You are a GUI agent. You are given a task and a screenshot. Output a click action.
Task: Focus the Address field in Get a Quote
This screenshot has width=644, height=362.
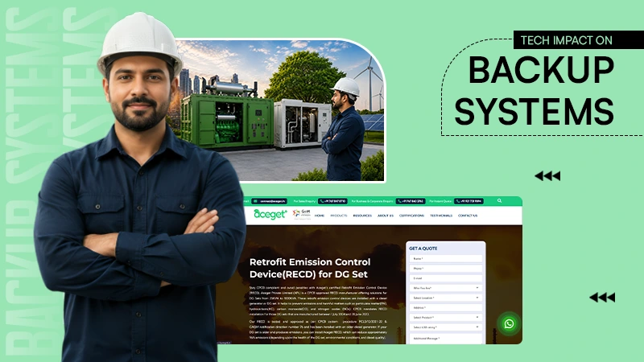tap(446, 307)
